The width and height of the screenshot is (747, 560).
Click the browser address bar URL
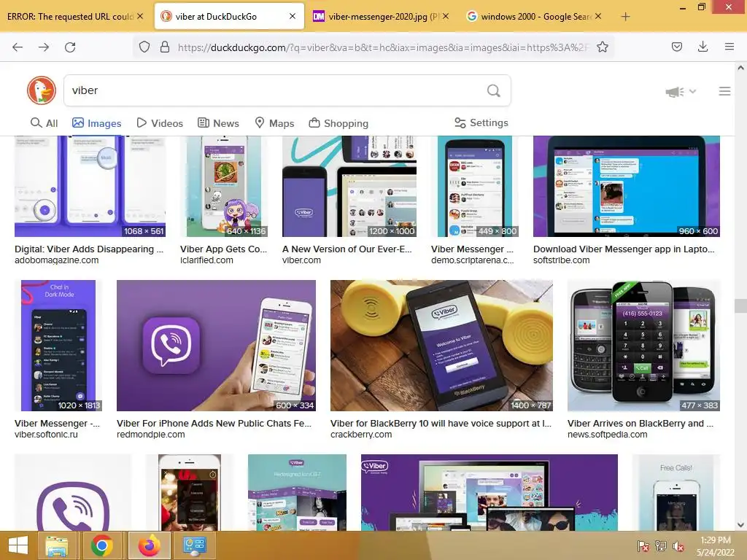[383, 47]
